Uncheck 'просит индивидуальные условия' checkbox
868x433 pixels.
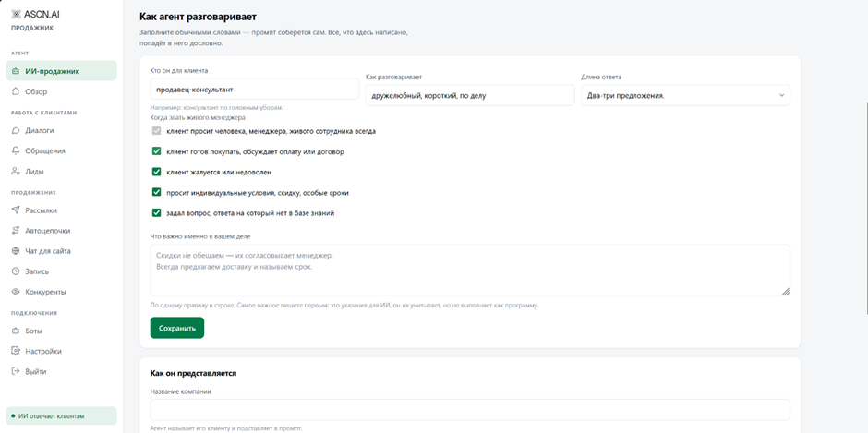click(x=157, y=192)
